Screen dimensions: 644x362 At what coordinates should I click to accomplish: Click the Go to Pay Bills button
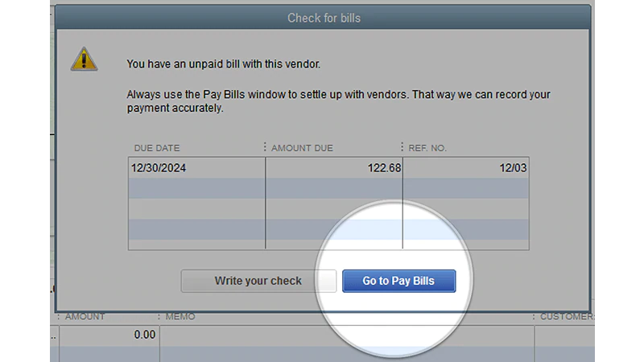[x=398, y=281]
